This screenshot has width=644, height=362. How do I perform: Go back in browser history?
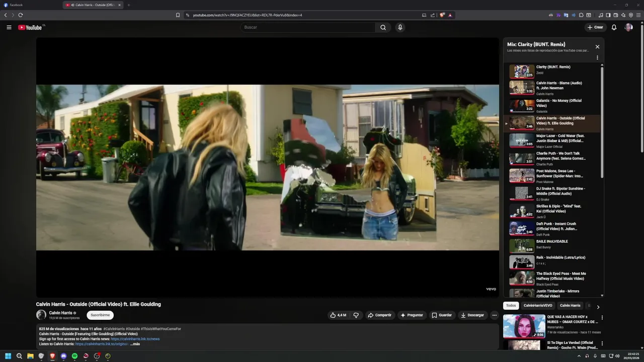pyautogui.click(x=6, y=15)
